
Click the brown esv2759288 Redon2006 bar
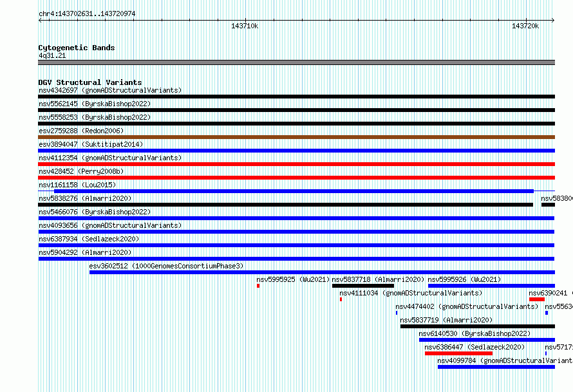point(296,137)
